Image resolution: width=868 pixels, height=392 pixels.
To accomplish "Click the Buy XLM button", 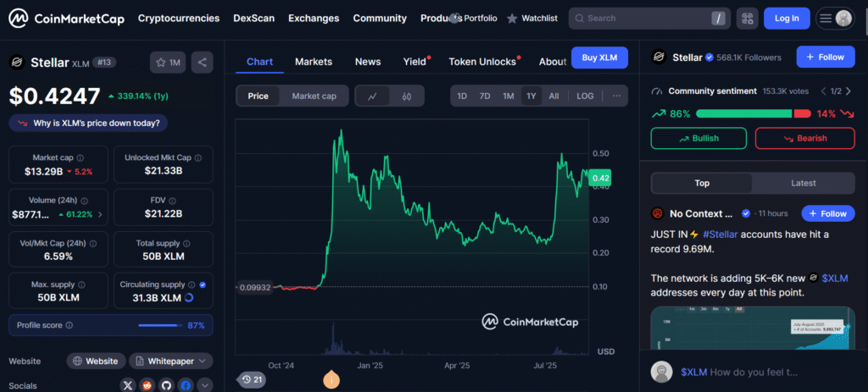I will [x=600, y=58].
